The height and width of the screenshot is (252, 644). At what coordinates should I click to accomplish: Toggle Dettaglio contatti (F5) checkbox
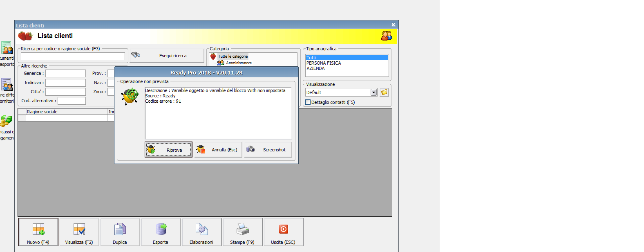308,102
